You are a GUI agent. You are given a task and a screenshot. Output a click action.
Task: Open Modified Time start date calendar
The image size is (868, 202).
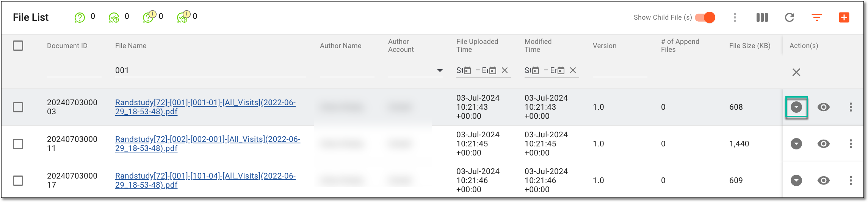click(x=536, y=70)
